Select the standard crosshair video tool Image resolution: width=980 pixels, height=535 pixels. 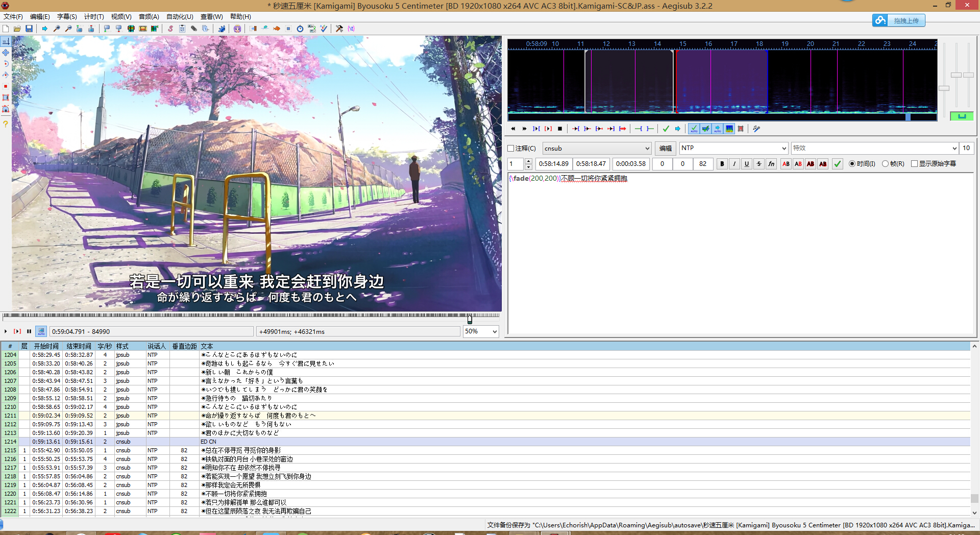click(x=6, y=41)
